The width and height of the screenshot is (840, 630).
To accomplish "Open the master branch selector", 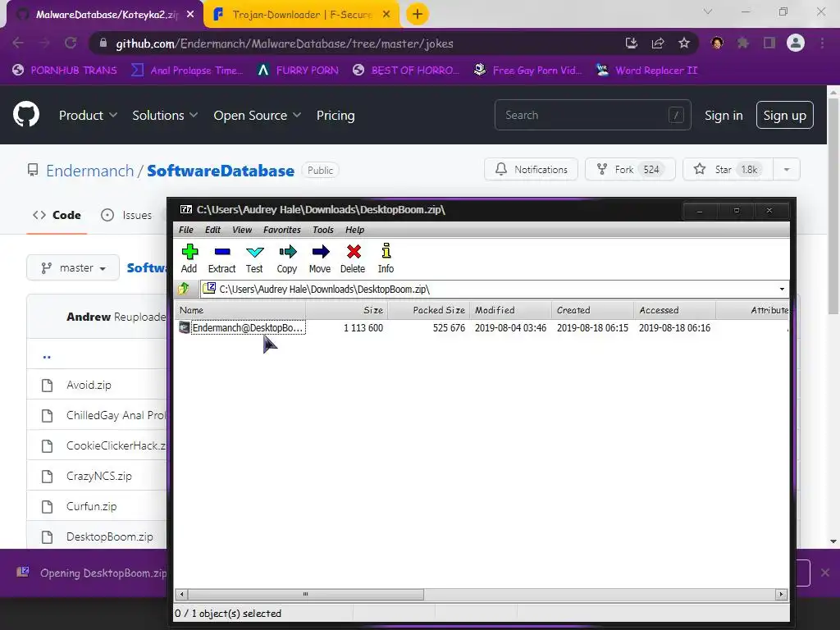I will click(73, 267).
